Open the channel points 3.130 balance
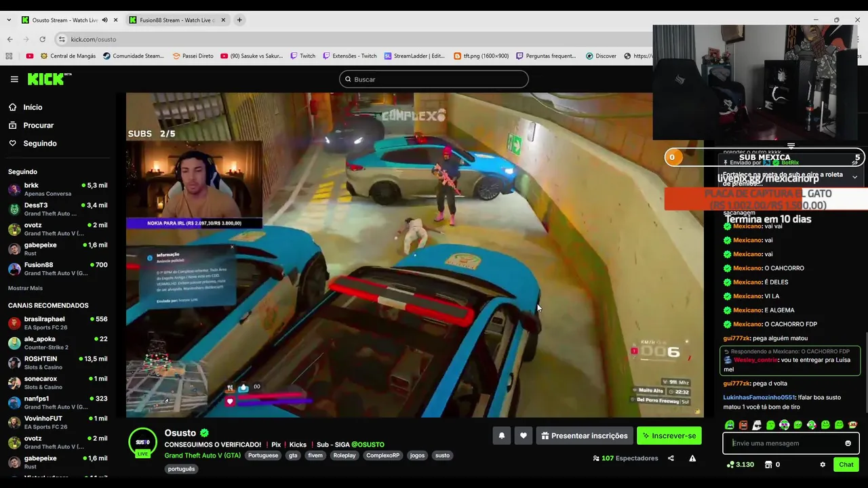 click(740, 464)
